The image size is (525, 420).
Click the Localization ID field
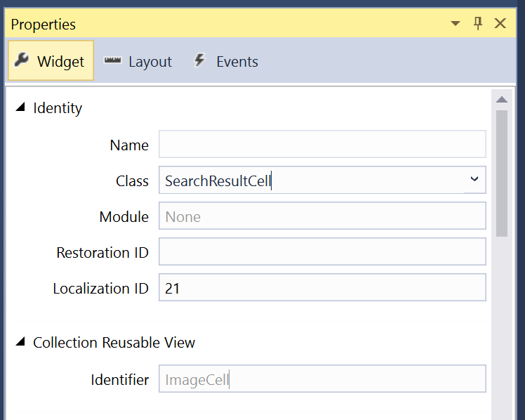coord(322,288)
